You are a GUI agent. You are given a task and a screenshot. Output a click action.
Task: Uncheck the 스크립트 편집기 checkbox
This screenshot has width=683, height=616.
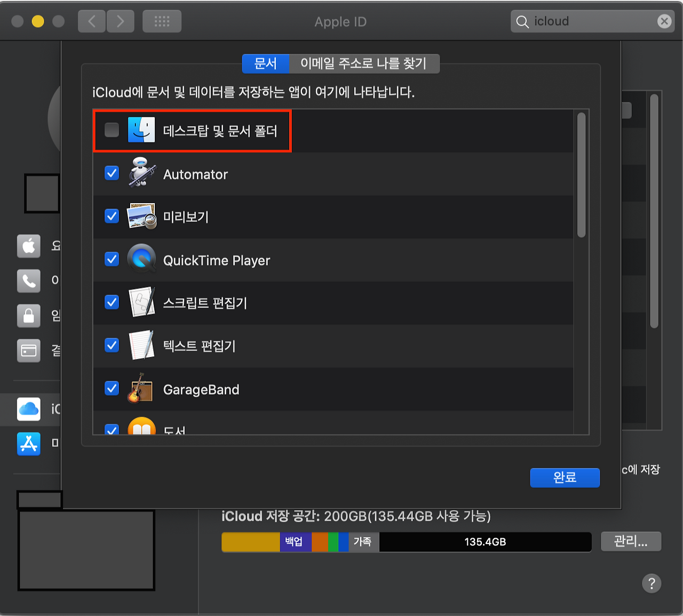click(112, 302)
